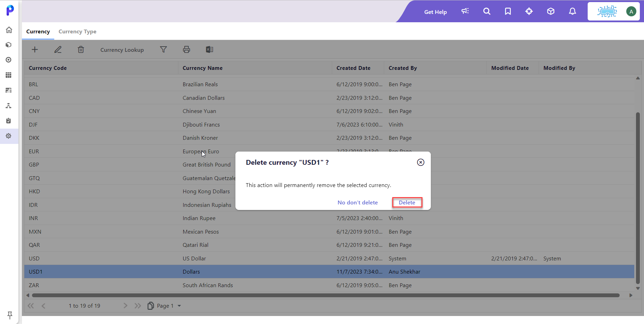Select the US Dollar row
Screen dimensions: 644x324
(x=329, y=258)
